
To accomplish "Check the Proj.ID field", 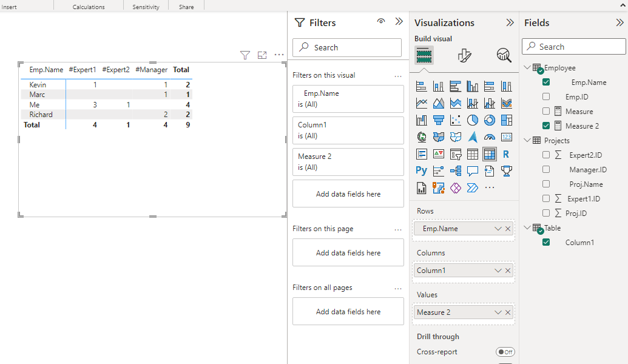I will [x=546, y=213].
